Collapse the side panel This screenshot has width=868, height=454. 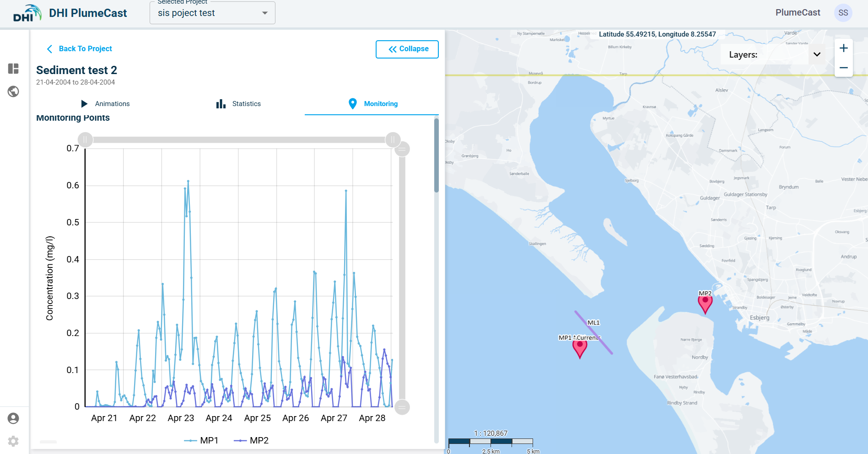[407, 49]
